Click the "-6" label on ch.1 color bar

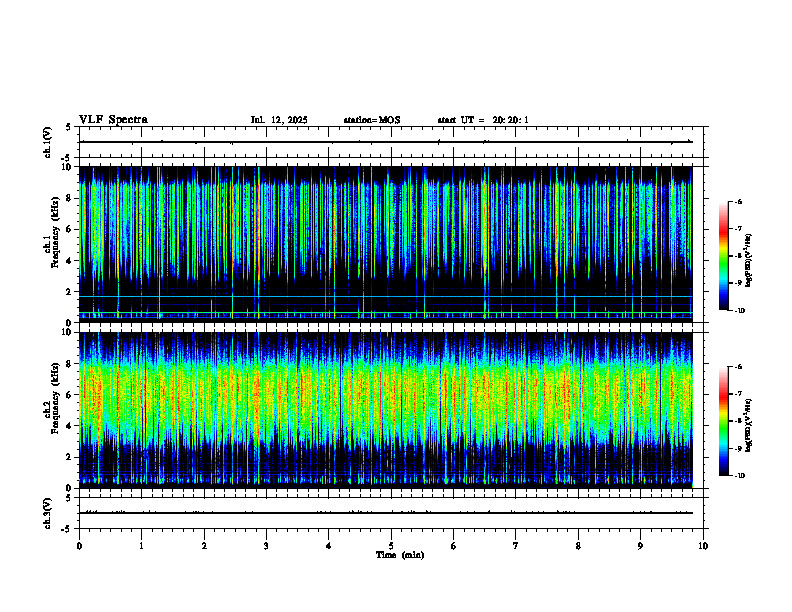(738, 202)
